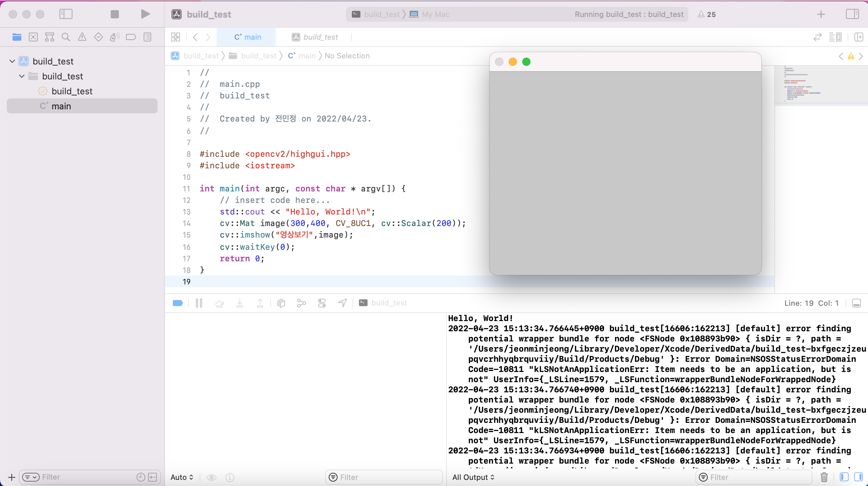Go forward in editor history
868x486 pixels.
tap(208, 37)
